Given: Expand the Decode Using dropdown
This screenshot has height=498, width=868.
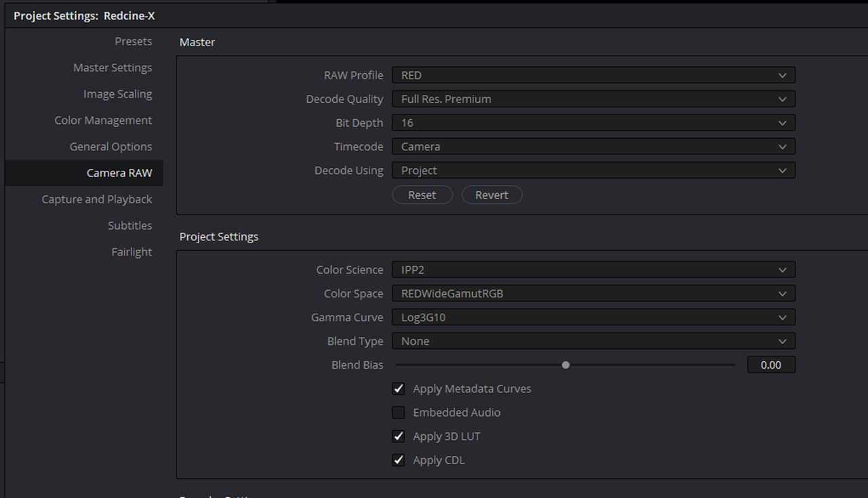Looking at the screenshot, I should (x=593, y=171).
